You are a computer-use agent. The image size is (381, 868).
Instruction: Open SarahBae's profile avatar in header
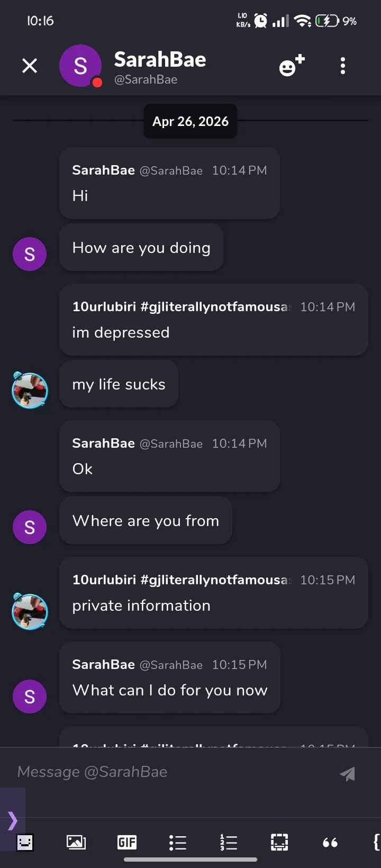point(80,66)
